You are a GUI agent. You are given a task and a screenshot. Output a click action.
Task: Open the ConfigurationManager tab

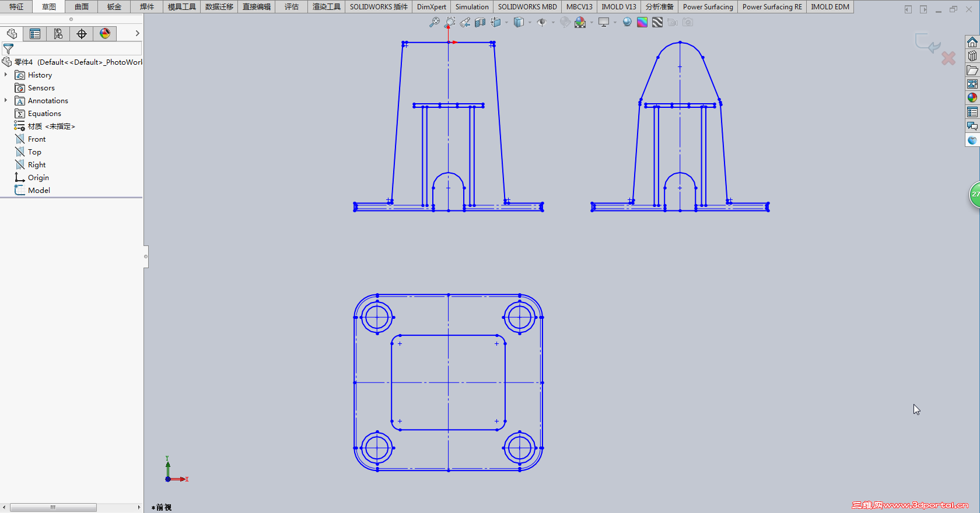click(58, 34)
